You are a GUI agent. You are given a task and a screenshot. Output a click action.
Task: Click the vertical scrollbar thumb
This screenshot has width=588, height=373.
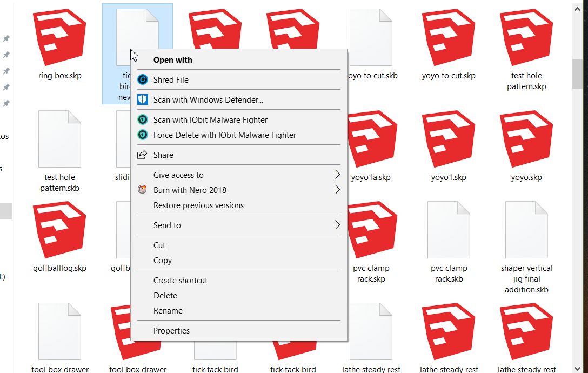point(578,74)
